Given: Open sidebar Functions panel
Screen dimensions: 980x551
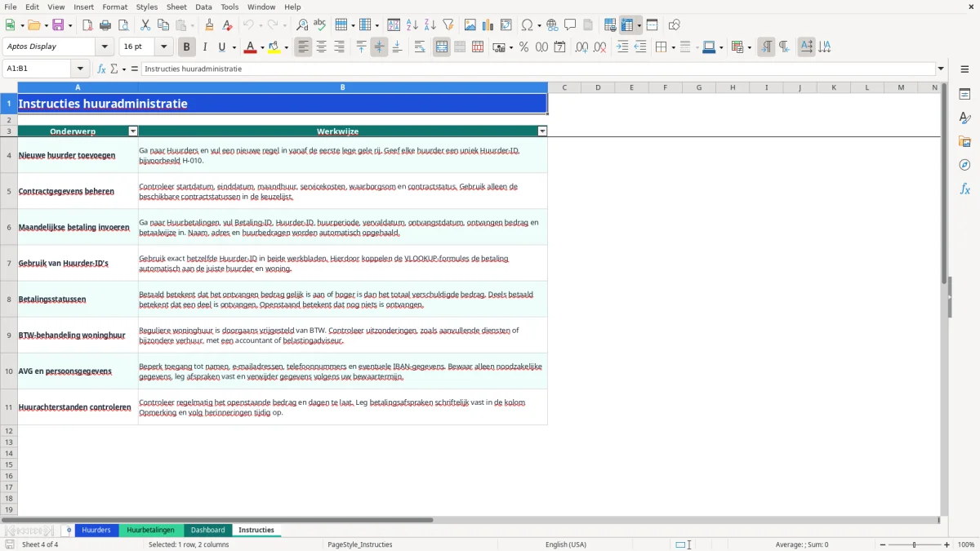Looking at the screenshot, I should (x=964, y=189).
